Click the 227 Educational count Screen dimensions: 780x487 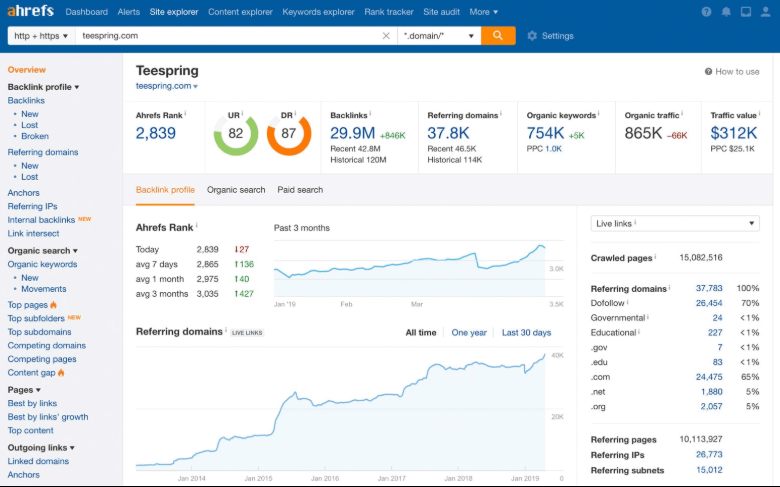tap(715, 333)
